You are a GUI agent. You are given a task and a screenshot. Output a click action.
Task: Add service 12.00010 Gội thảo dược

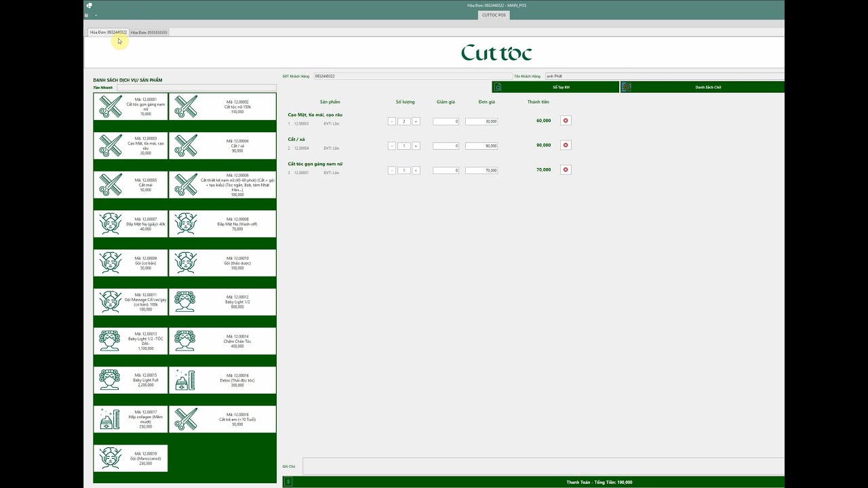(x=222, y=263)
